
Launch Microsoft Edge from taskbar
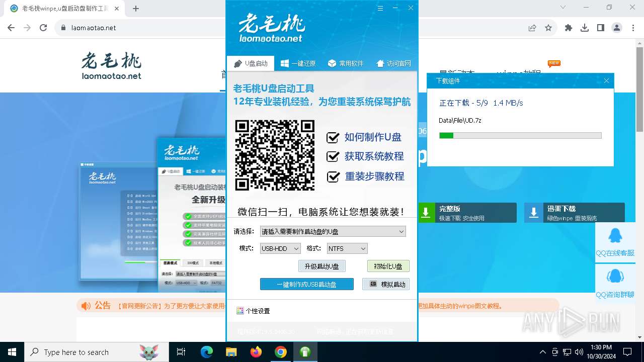tap(207, 352)
